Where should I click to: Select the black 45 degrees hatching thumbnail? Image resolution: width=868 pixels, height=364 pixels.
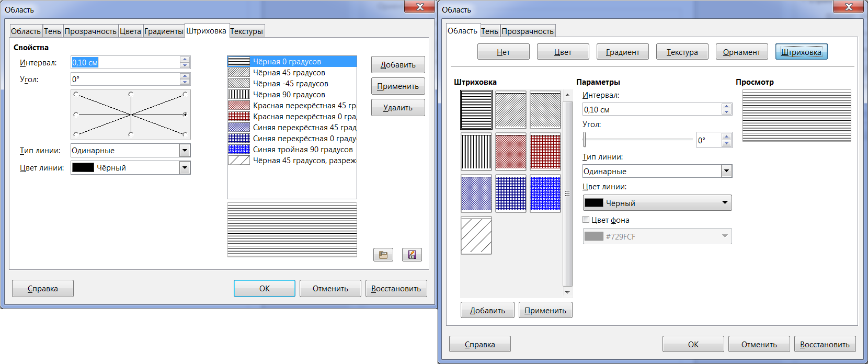tap(510, 110)
